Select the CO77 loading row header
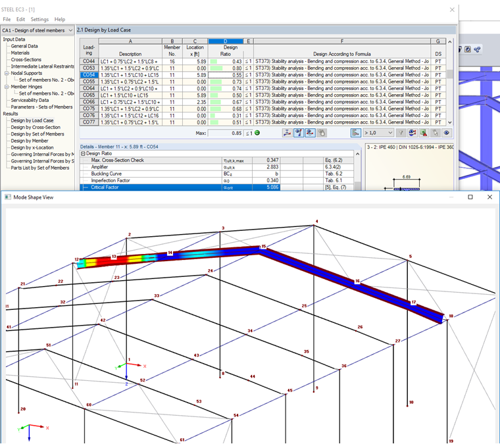 [x=89, y=122]
